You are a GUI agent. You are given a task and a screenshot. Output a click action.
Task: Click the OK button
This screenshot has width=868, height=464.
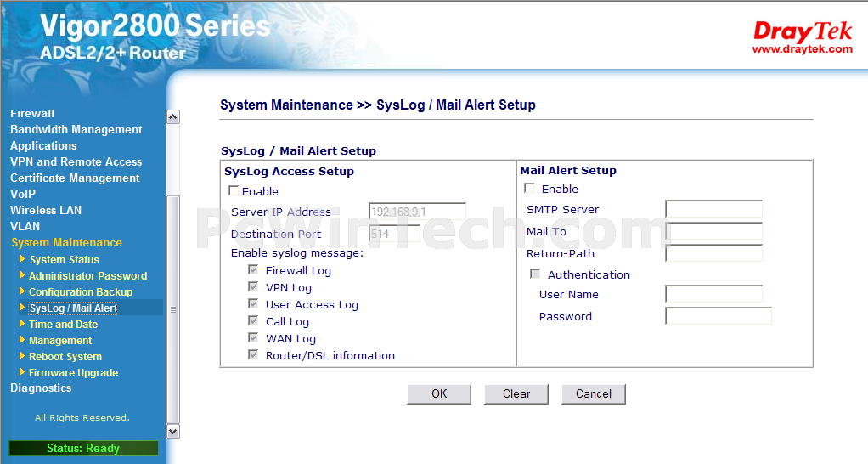coord(439,393)
